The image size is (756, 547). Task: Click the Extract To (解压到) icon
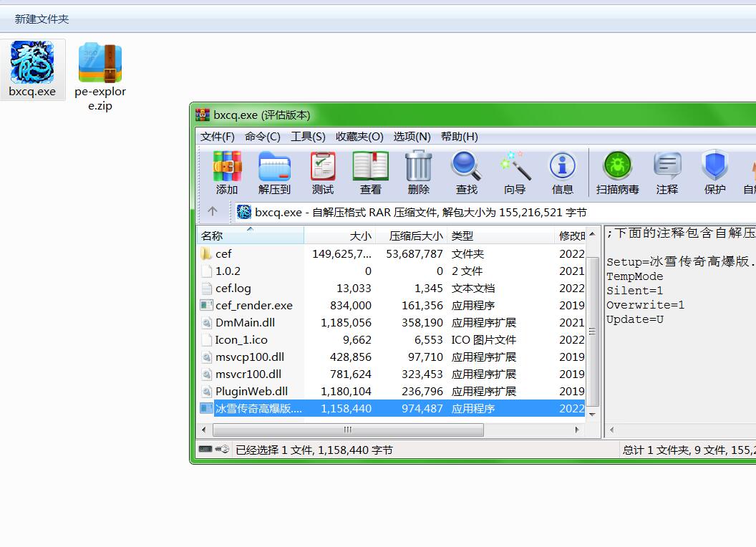tap(274, 173)
